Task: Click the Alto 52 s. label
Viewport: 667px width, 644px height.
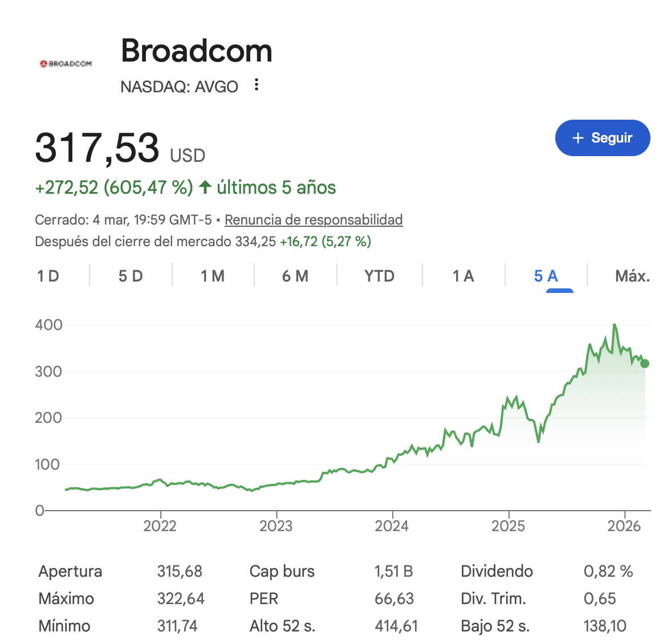Action: 282,626
